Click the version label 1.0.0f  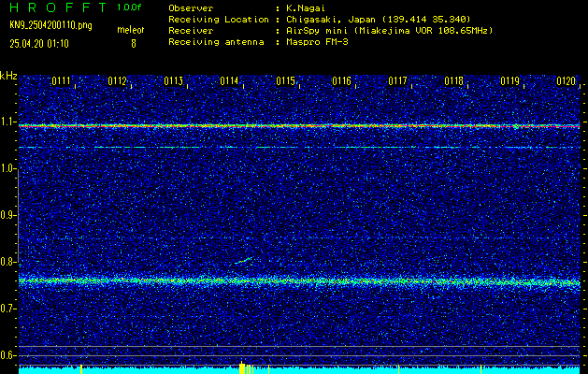(129, 7)
